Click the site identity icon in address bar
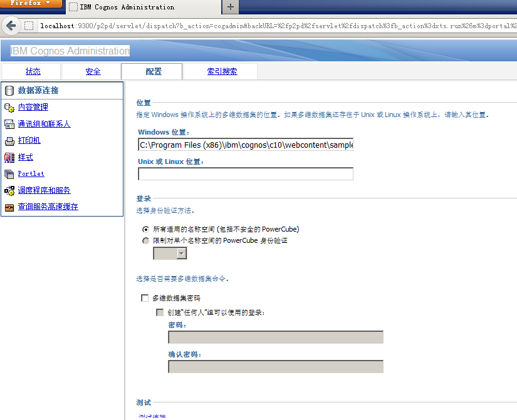The width and height of the screenshot is (517, 420). pyautogui.click(x=29, y=26)
